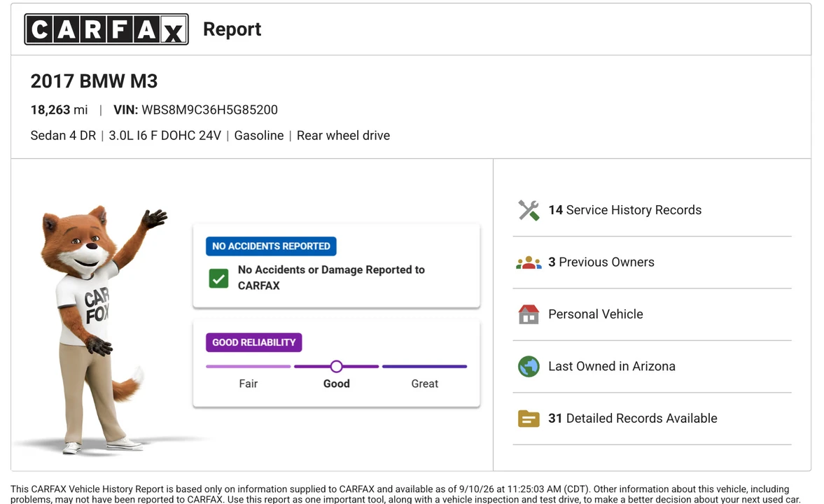824x504 pixels.
Task: Click the Sedan 4 DR text
Action: tap(63, 136)
